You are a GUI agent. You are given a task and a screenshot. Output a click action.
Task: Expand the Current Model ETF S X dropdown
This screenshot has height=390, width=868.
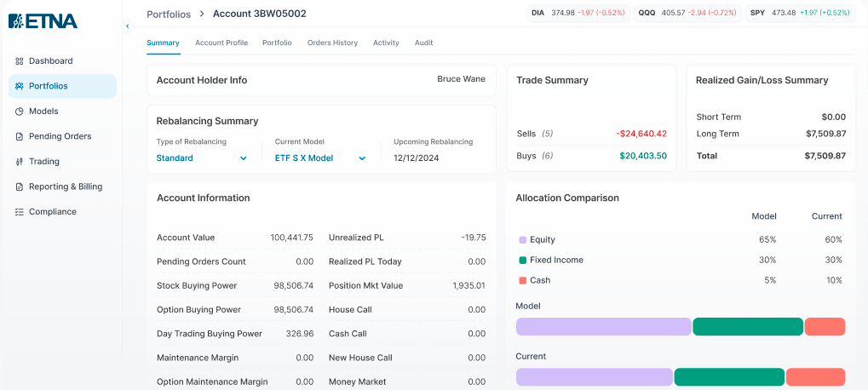click(x=320, y=158)
